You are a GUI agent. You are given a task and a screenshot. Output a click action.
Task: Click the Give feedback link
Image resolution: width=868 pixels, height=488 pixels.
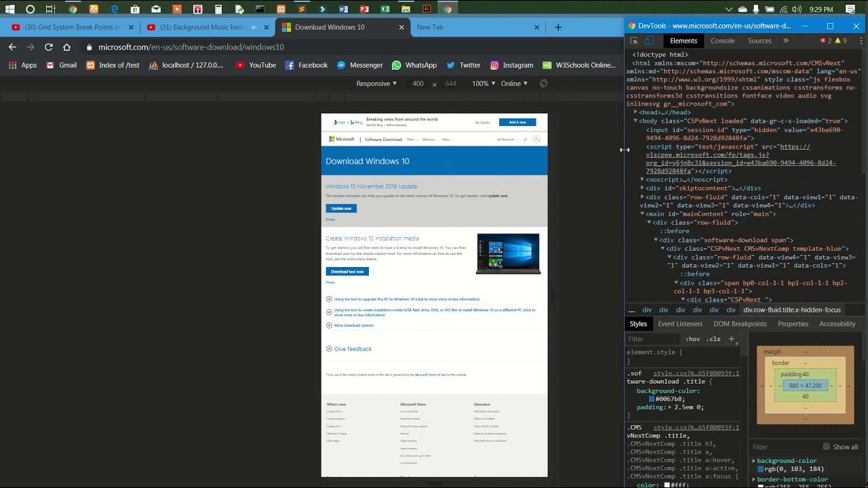[353, 348]
